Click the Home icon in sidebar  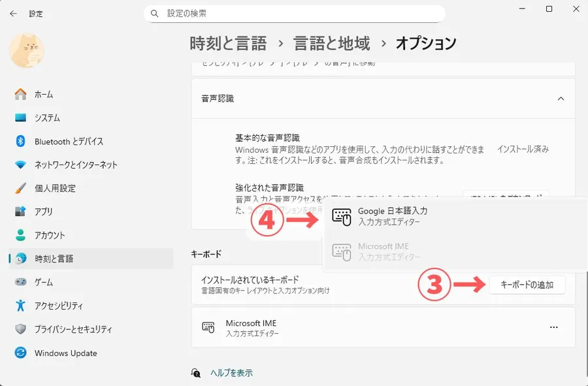coord(20,95)
